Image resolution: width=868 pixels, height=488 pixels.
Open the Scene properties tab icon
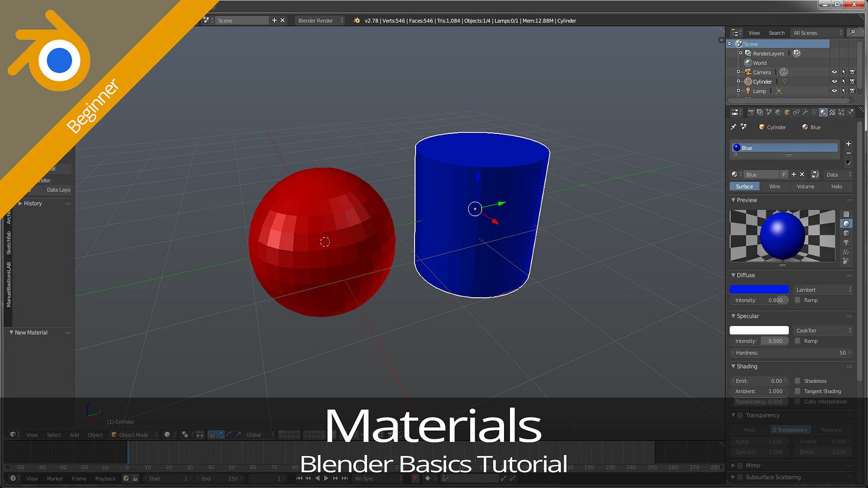coord(769,112)
